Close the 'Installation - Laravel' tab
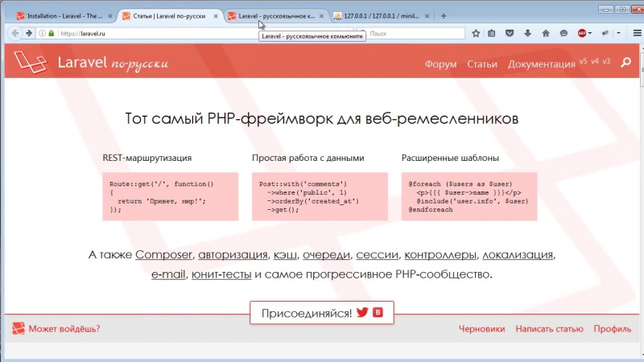This screenshot has height=362, width=644. click(109, 16)
